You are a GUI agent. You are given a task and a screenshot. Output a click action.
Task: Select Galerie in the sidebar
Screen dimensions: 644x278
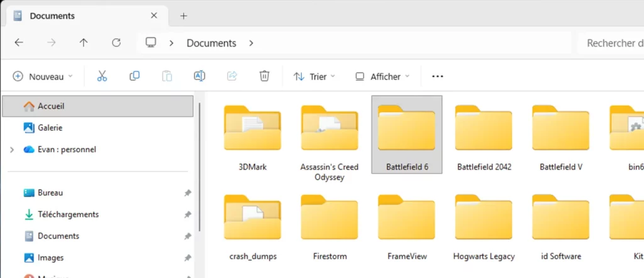pyautogui.click(x=50, y=128)
